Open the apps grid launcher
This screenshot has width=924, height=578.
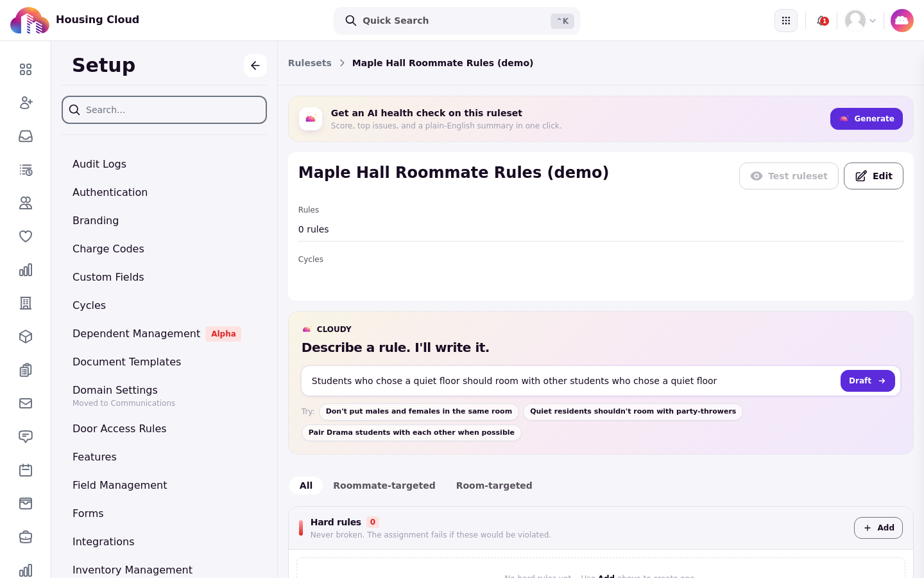pyautogui.click(x=786, y=21)
